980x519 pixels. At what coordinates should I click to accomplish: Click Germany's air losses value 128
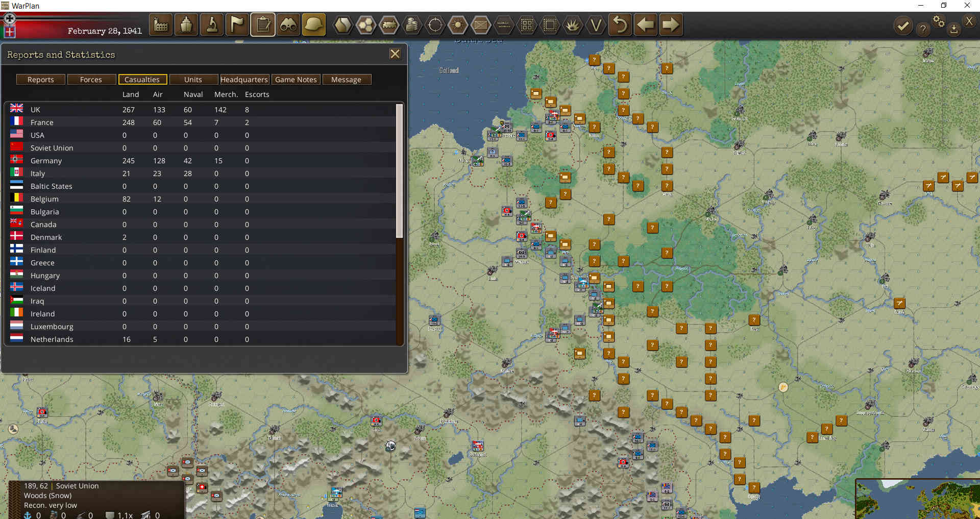click(159, 161)
